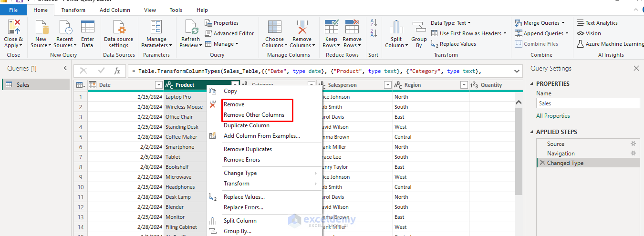Sort descending with Z-A icon
Screen dimensions: 644x236
click(374, 33)
